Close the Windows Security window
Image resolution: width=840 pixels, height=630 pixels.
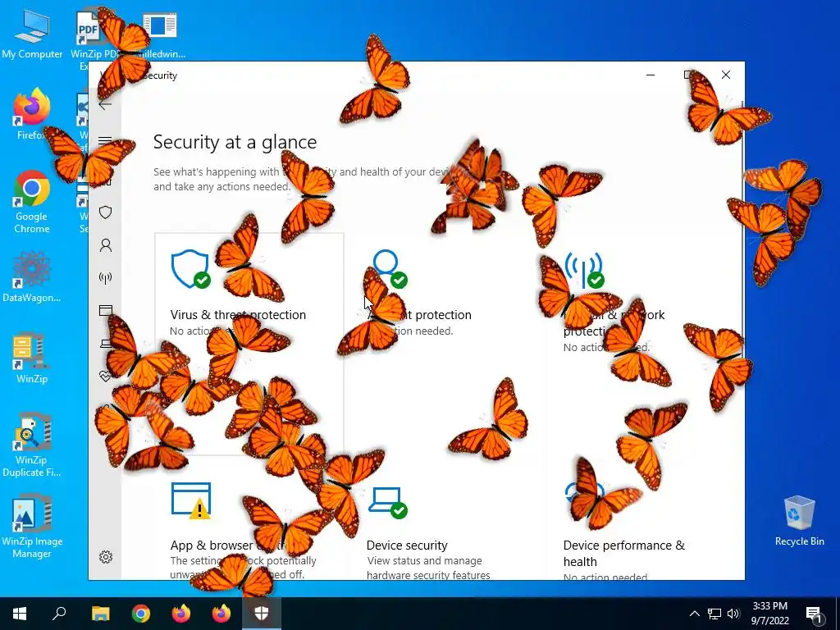point(726,75)
